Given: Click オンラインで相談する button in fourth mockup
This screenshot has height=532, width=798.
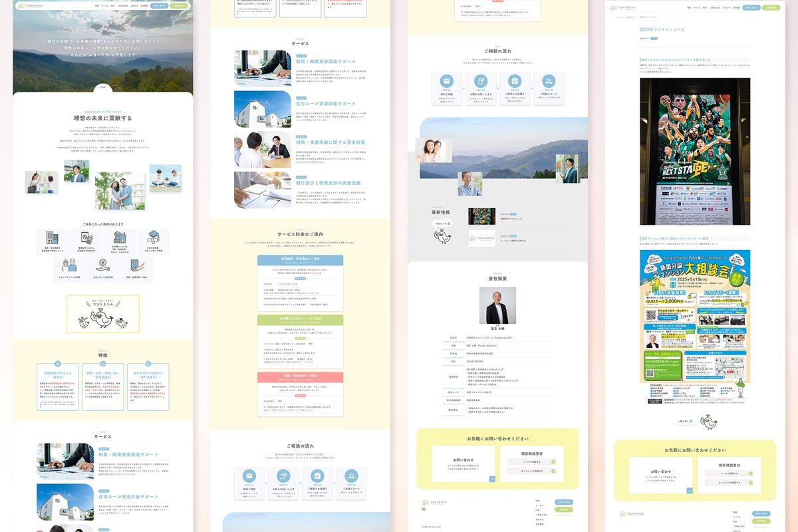Looking at the screenshot, I should (730, 483).
